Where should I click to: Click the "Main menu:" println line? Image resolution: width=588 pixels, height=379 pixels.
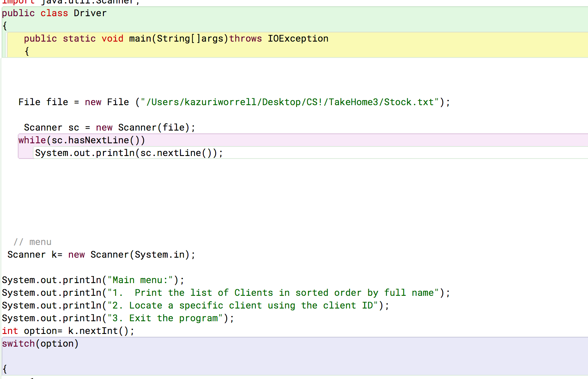(x=93, y=280)
